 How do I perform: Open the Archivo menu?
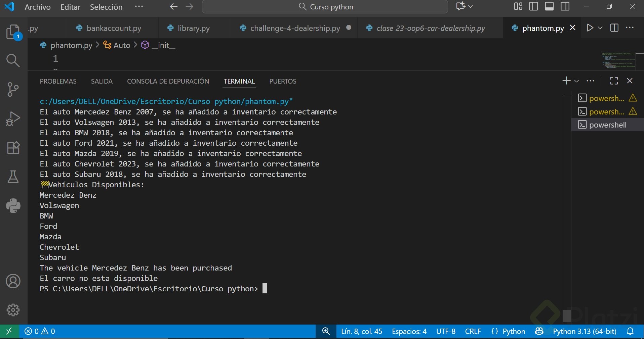(x=38, y=7)
